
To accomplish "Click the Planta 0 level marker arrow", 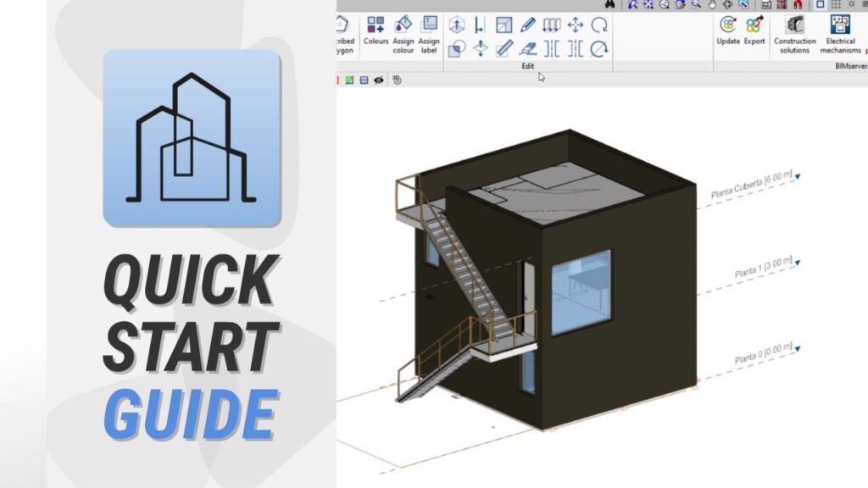I will [798, 347].
